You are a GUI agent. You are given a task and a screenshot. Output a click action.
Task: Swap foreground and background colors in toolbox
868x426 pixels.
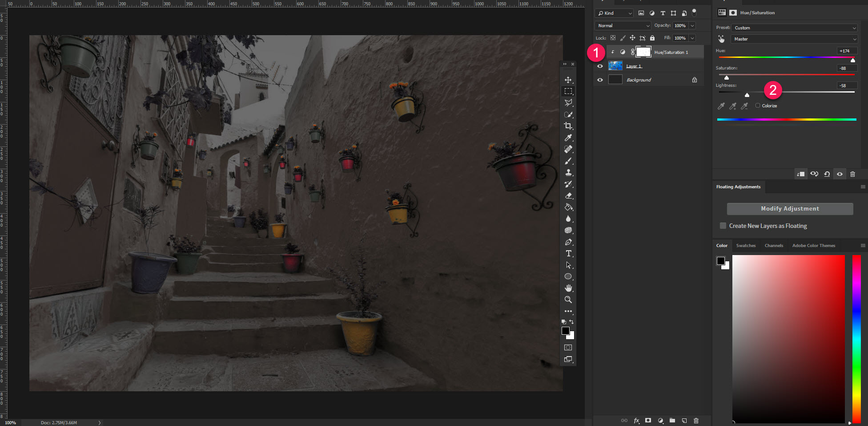click(571, 321)
